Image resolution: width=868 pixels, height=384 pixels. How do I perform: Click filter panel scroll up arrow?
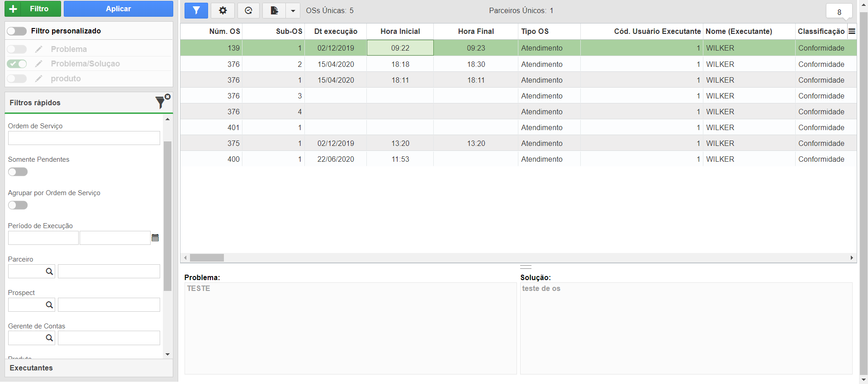point(167,119)
